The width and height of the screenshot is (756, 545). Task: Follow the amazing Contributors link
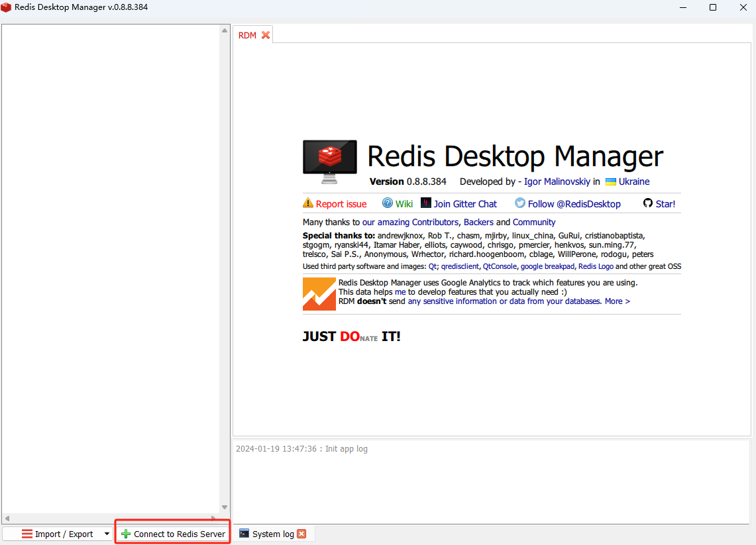417,222
